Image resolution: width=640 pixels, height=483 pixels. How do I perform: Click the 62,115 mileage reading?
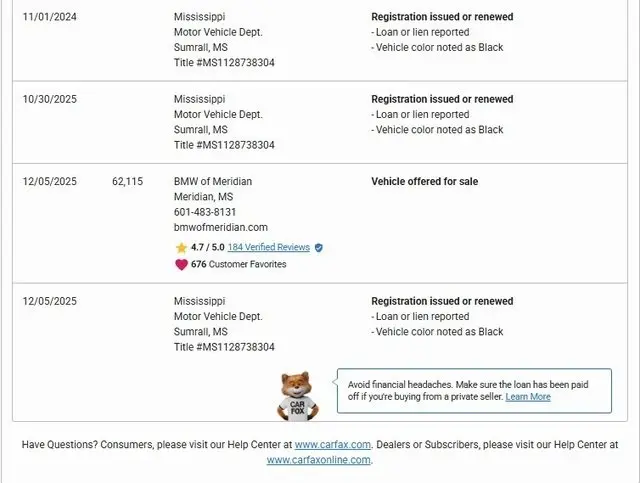127,181
